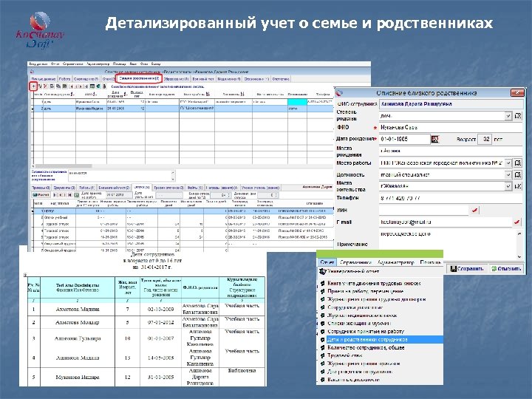Sort relatives table by Место работы icon
This screenshot has height=399, width=532.
208,94
